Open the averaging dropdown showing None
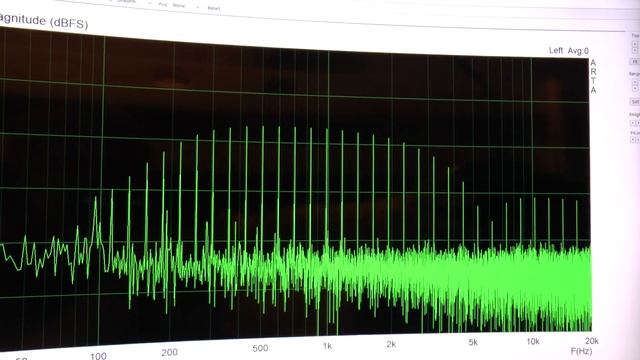Image resolution: width=640 pixels, height=360 pixels. [x=186, y=6]
